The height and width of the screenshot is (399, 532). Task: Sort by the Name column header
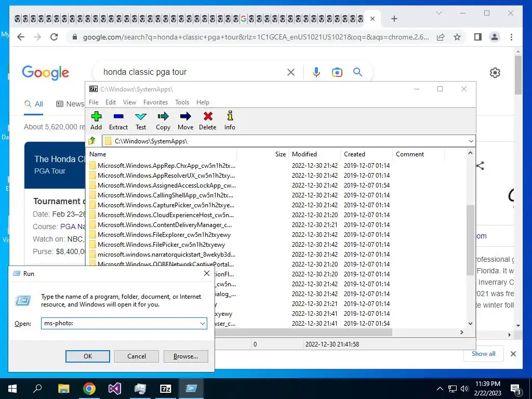click(162, 154)
